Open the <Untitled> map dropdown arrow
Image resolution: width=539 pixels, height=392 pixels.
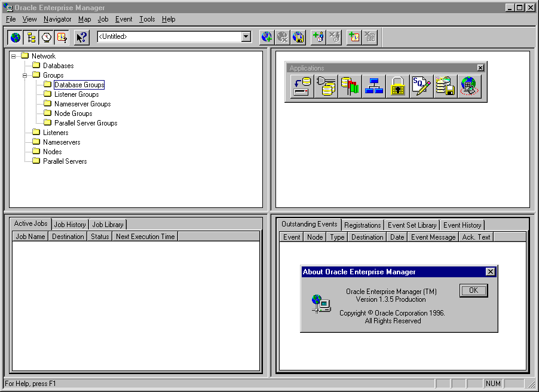click(x=246, y=36)
